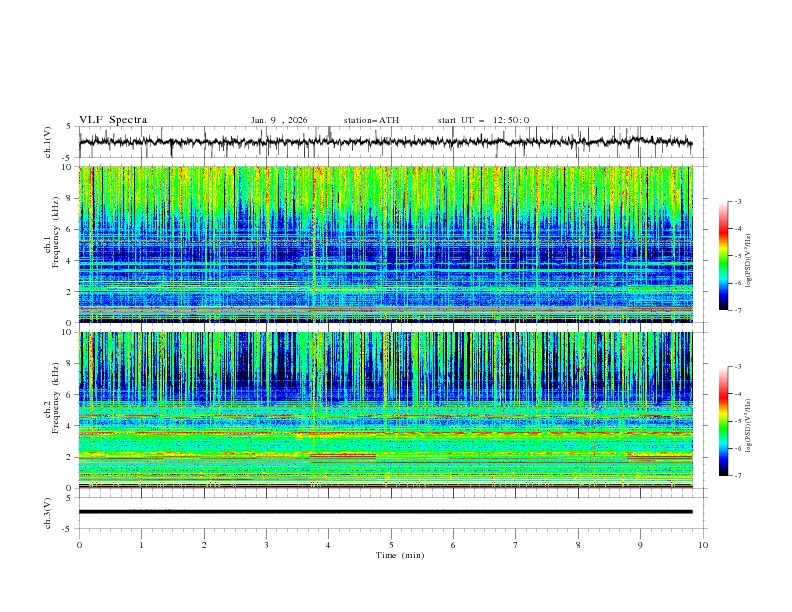Image resolution: width=792 pixels, height=612 pixels.
Task: Click the "0" tick on Time axis
Action: tap(79, 545)
